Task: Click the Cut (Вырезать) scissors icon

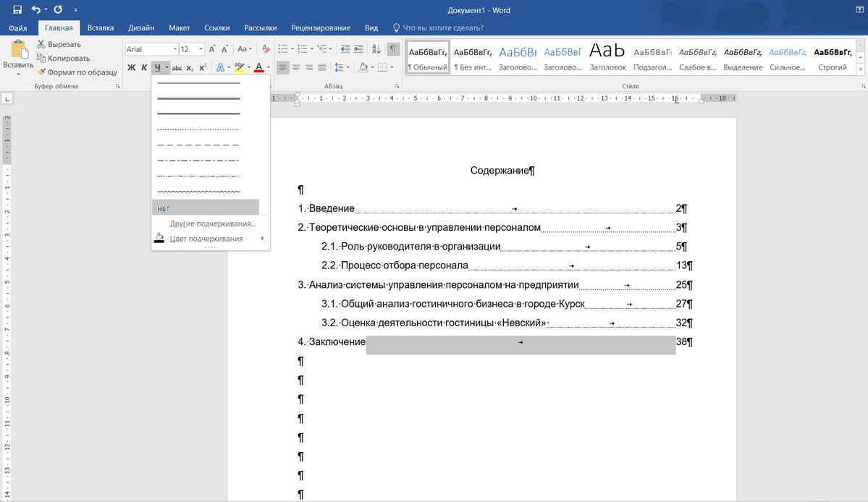Action: [x=41, y=44]
